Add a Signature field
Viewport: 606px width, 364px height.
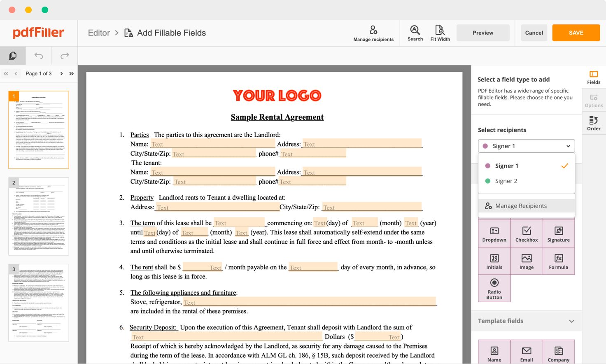[558, 233]
